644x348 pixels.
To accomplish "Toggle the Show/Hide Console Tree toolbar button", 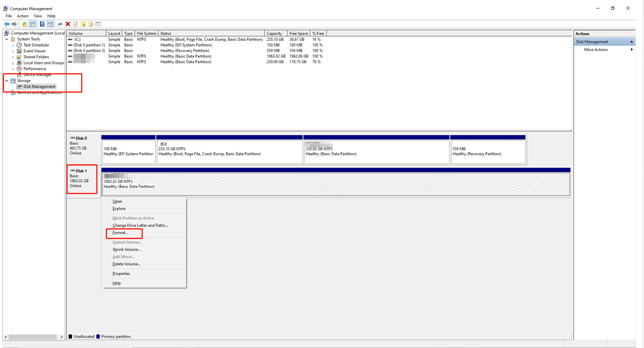I will [x=33, y=24].
